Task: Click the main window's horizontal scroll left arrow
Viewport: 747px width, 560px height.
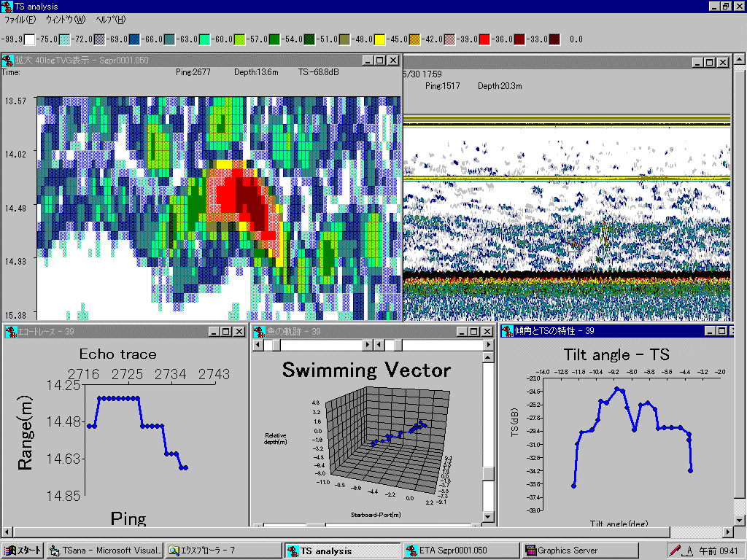Action: 7,532
